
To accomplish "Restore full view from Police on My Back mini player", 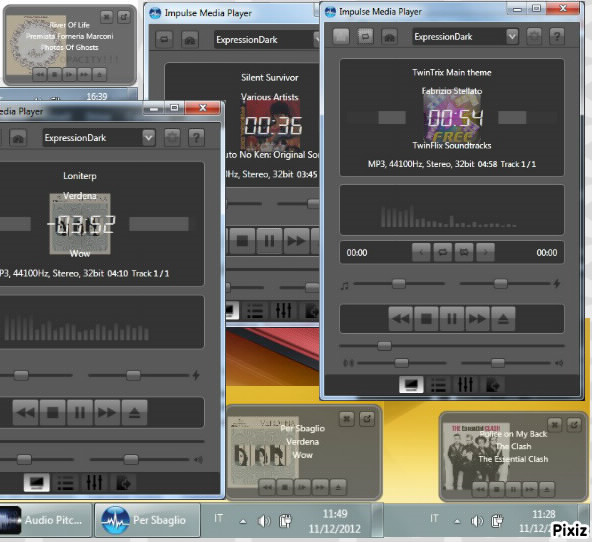I will (x=574, y=425).
